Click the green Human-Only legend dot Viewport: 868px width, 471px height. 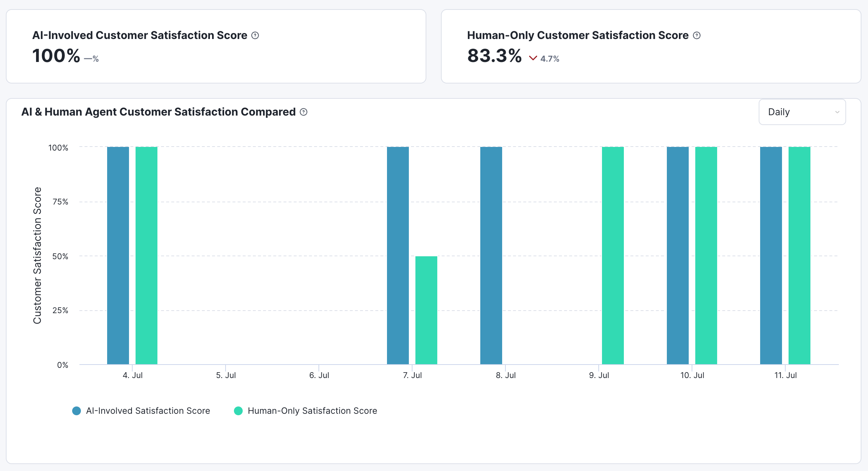tap(238, 411)
